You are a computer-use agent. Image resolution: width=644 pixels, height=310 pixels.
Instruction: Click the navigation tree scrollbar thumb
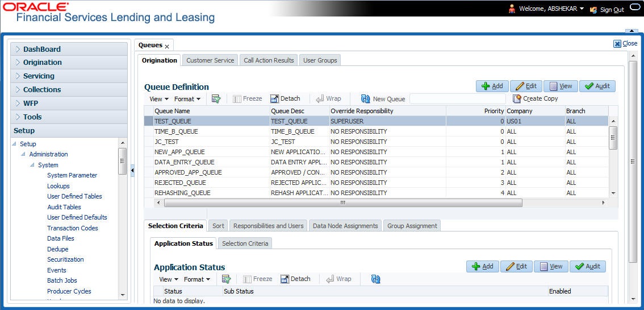point(122,161)
